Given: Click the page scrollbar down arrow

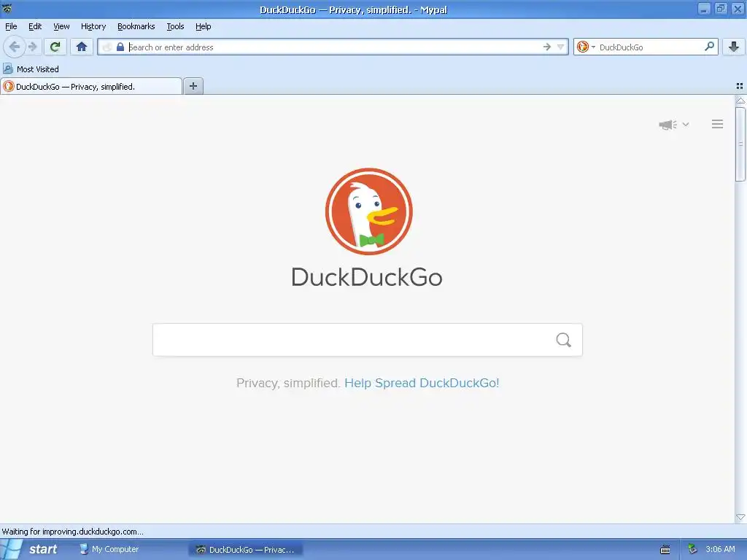Looking at the screenshot, I should (740, 517).
